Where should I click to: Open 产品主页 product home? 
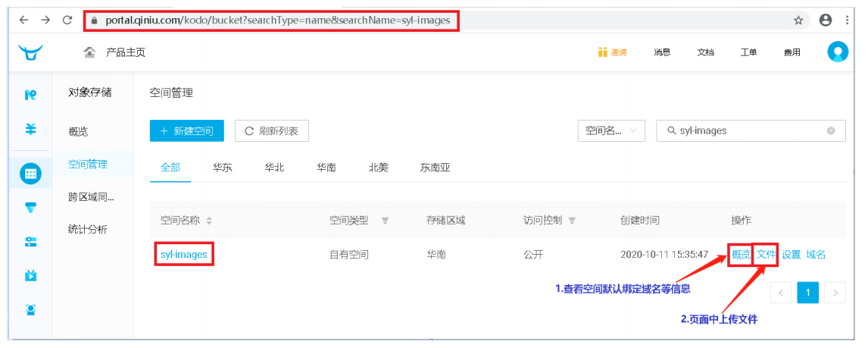pos(126,52)
